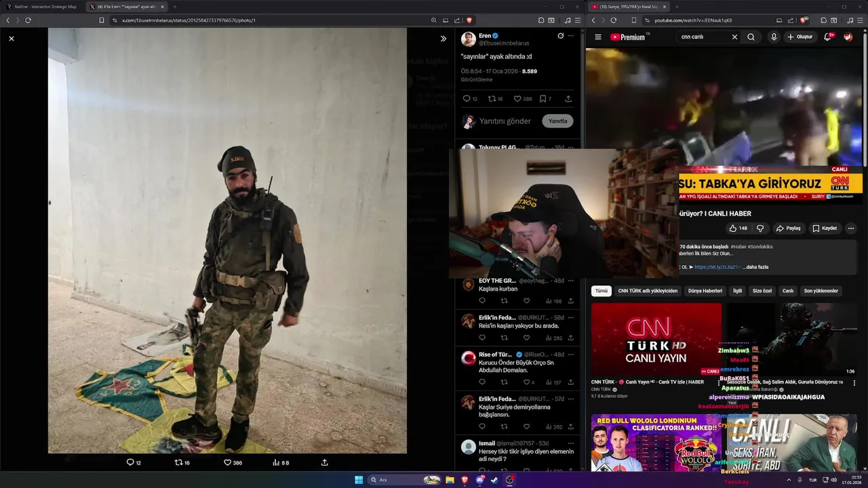Share Eren's tweet from side panel
The height and width of the screenshot is (488, 868).
click(x=568, y=99)
